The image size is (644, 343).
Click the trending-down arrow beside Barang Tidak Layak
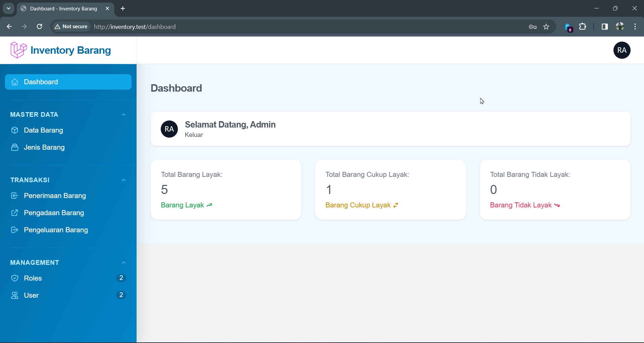[x=557, y=205]
